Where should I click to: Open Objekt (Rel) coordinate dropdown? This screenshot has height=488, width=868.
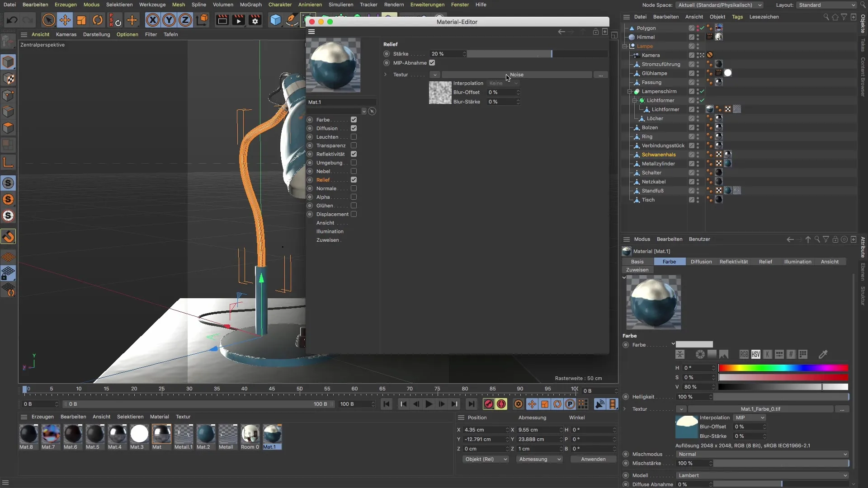(x=486, y=459)
